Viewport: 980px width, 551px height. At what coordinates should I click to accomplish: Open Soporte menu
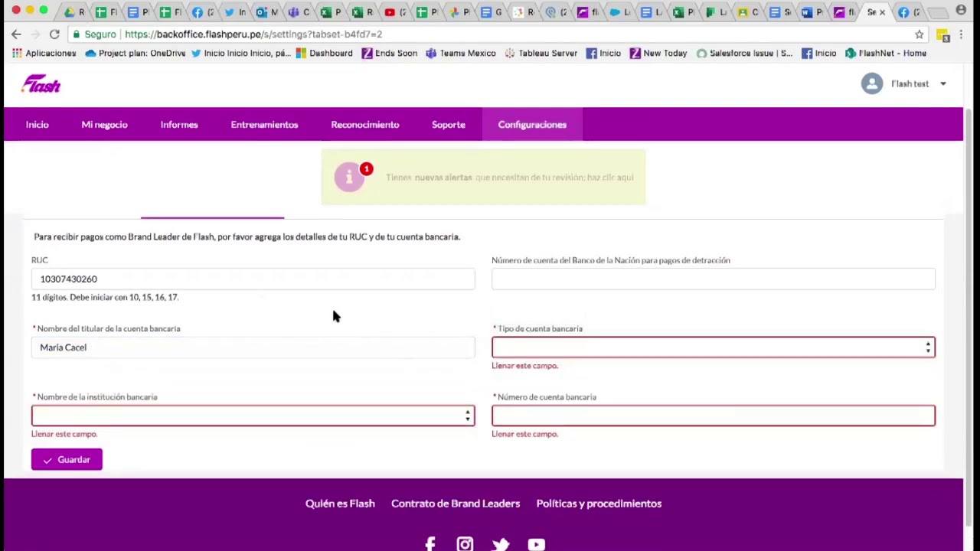click(x=449, y=125)
